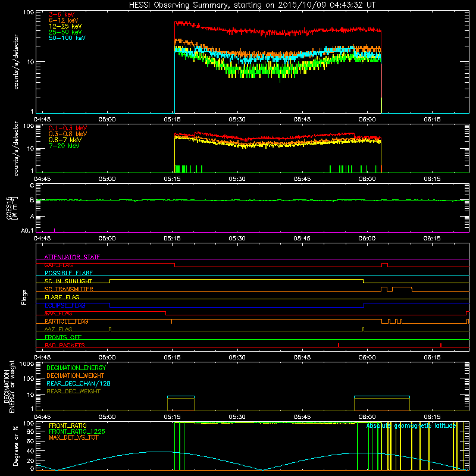Select the MAX_DET_VS_TOT legend label
Screen dimensions: 476x476
click(74, 437)
